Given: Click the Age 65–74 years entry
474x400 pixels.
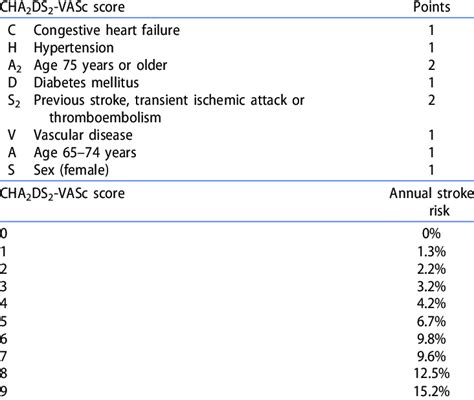Looking at the screenshot, I should coord(85,153).
